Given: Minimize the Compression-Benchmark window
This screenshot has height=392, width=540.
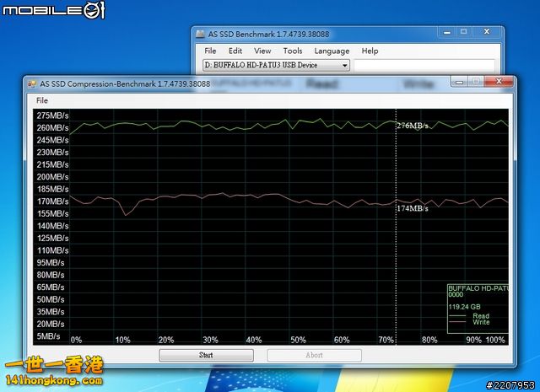Looking at the screenshot, I should (456, 82).
